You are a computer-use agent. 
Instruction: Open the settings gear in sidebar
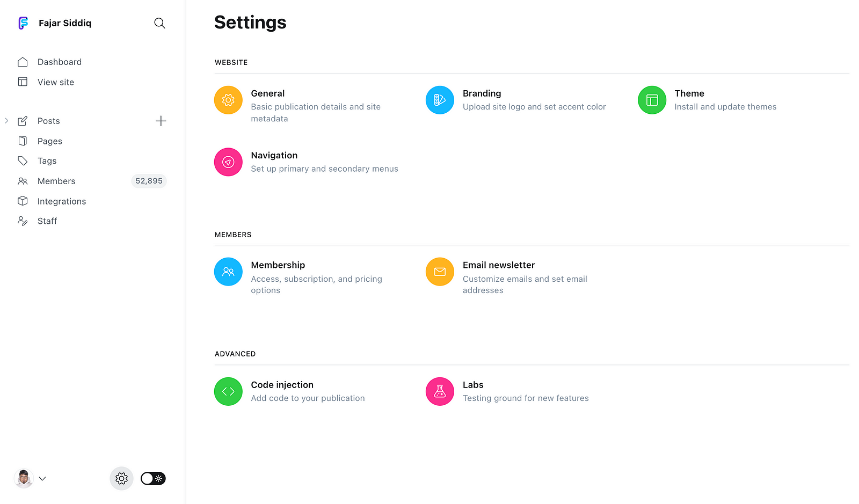coord(121,478)
